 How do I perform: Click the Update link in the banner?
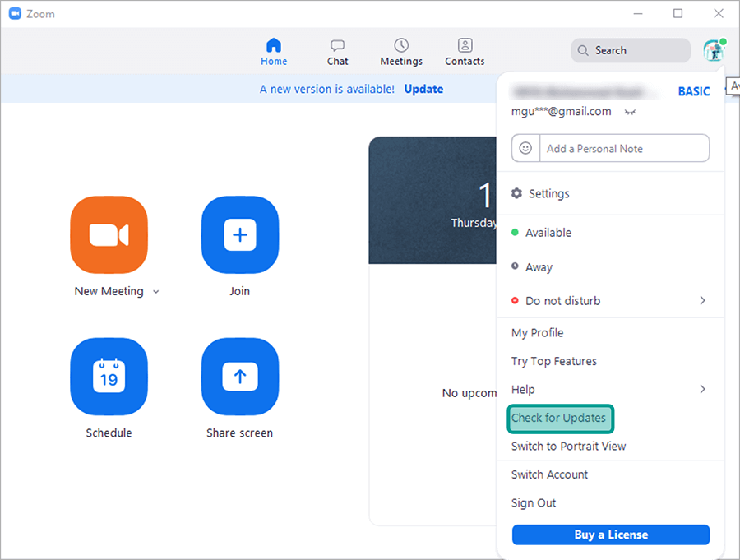coord(423,89)
